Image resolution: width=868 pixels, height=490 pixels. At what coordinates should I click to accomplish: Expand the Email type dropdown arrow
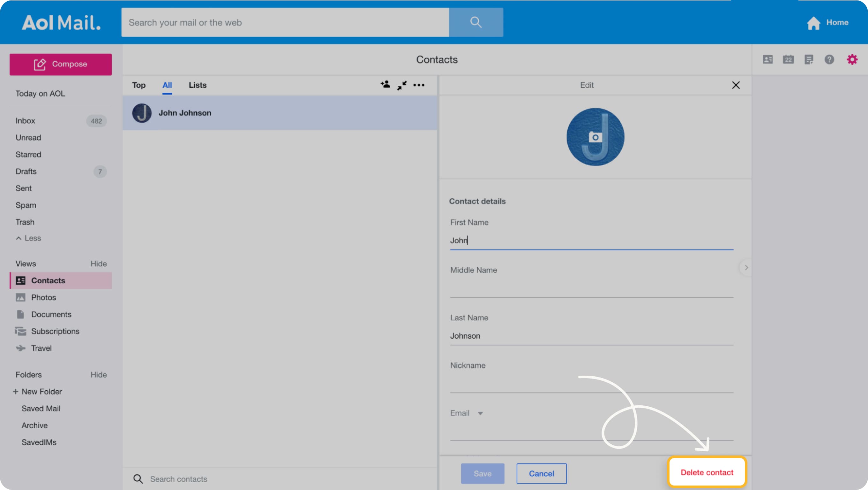(x=480, y=413)
